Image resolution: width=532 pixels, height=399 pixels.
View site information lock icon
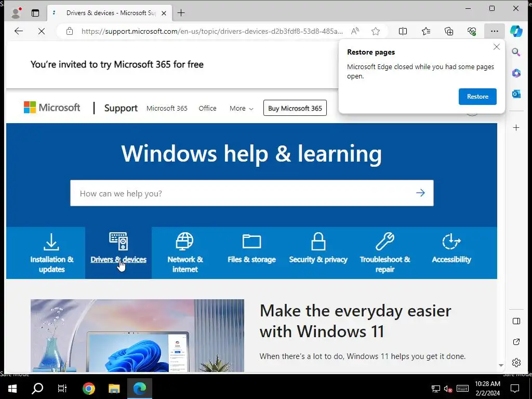(x=70, y=31)
